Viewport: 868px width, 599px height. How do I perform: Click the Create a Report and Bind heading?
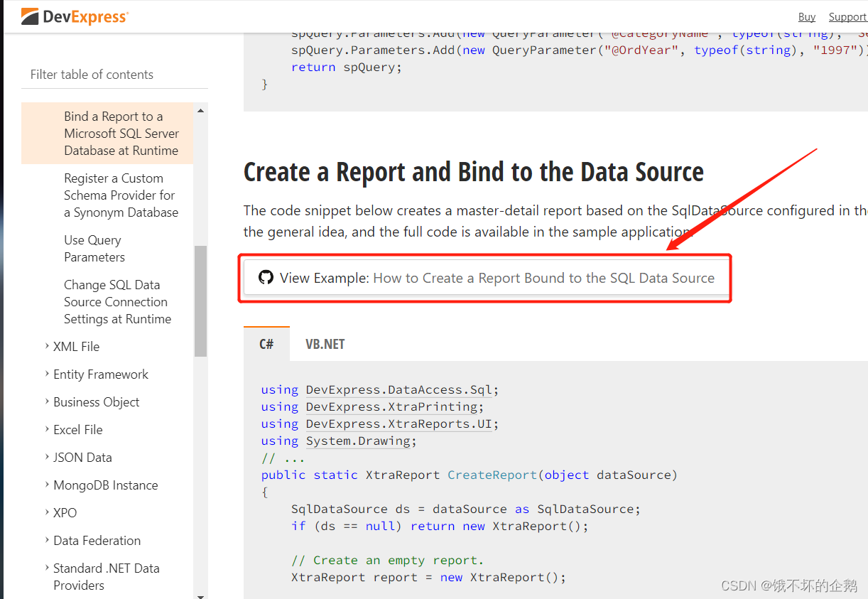click(474, 172)
